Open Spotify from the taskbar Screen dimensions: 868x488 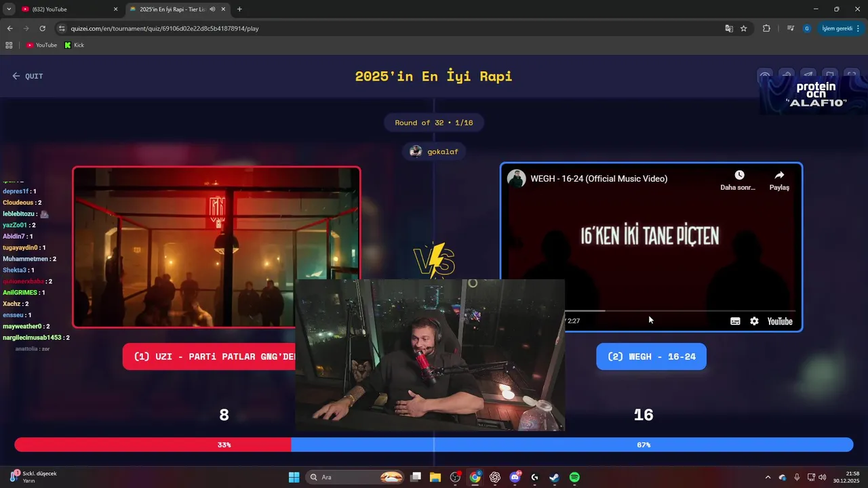(x=574, y=477)
